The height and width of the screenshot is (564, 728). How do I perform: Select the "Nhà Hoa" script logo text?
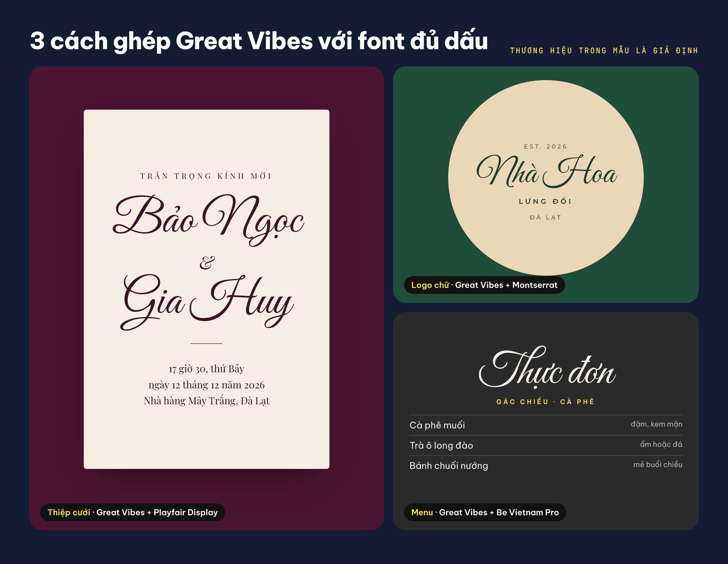(546, 171)
